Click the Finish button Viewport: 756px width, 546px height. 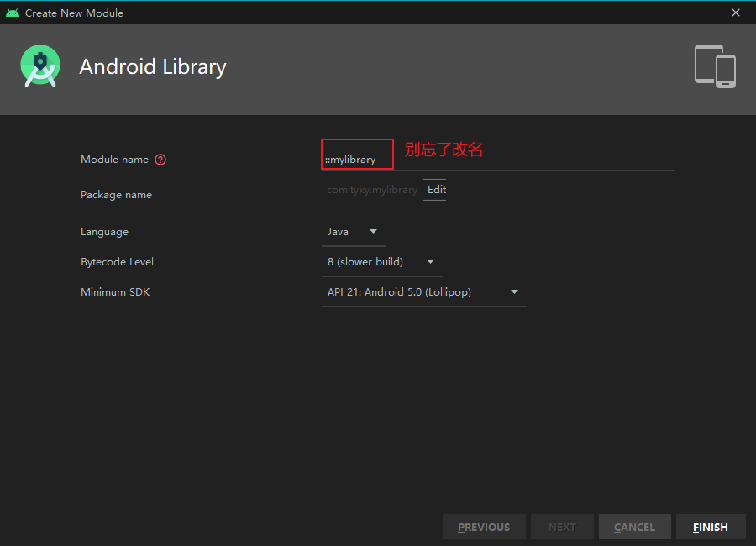(711, 527)
